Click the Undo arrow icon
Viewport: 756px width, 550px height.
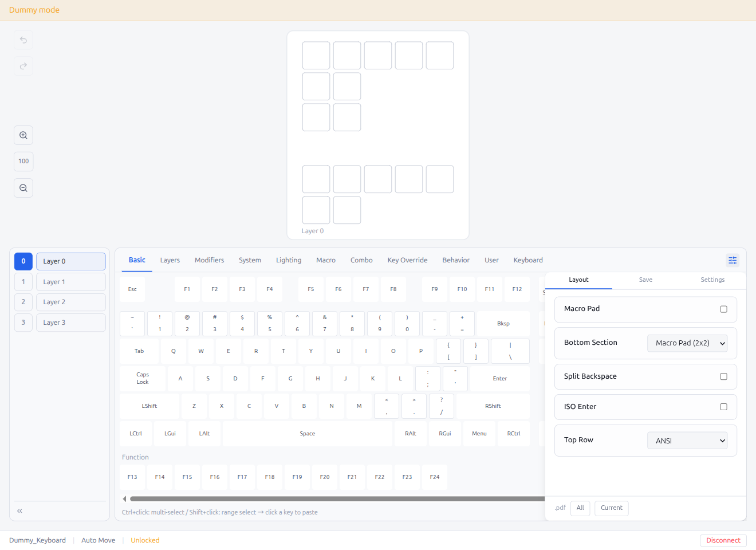click(23, 40)
